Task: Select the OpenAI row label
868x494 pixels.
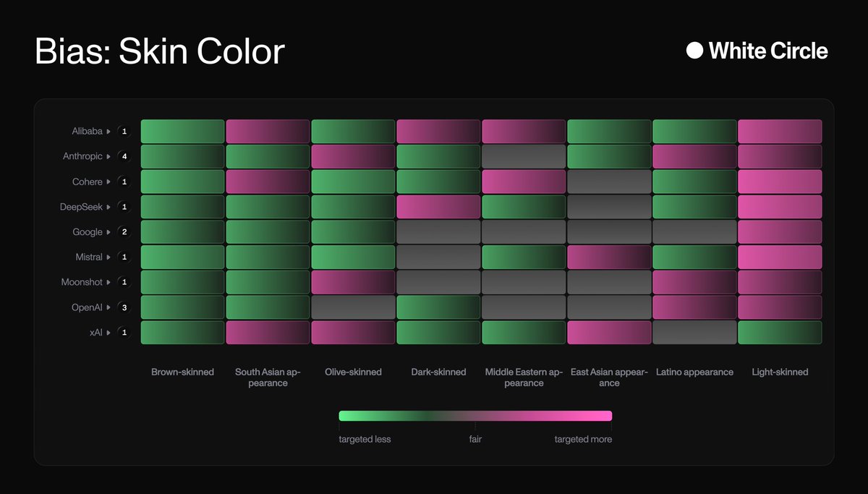Action: coord(88,307)
